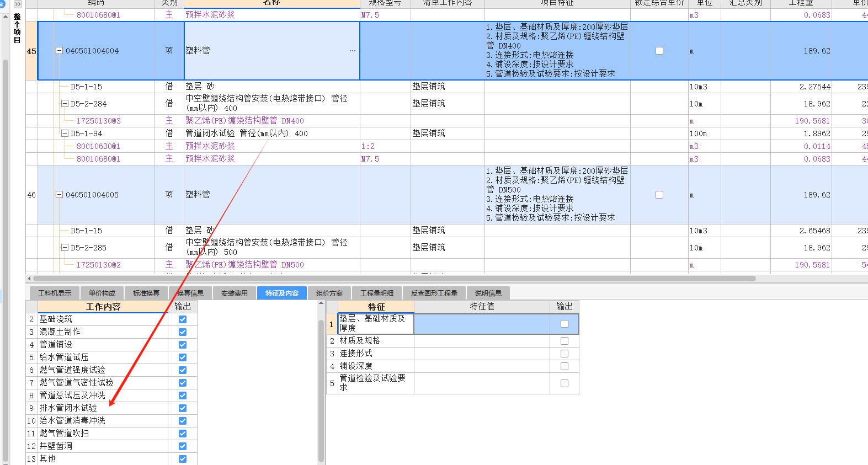This screenshot has height=465, width=868.
Task: Enable output for 管道检验及试验要求 feature
Action: click(x=565, y=383)
